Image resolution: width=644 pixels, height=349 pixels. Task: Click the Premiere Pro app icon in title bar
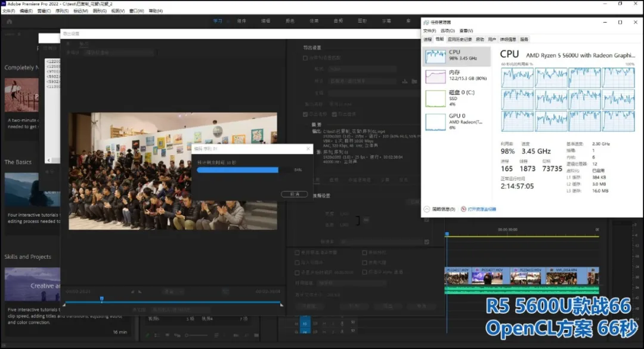(4, 4)
